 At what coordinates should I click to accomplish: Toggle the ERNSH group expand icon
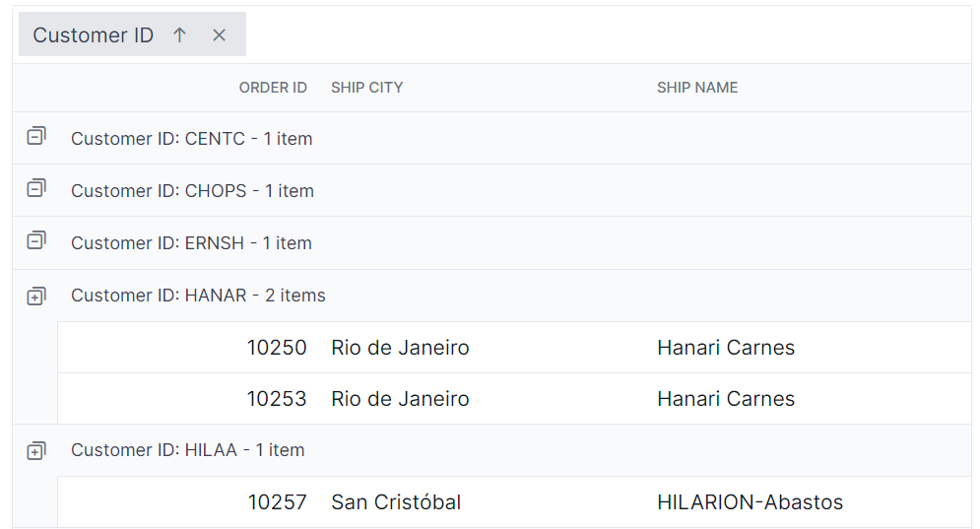tap(36, 241)
